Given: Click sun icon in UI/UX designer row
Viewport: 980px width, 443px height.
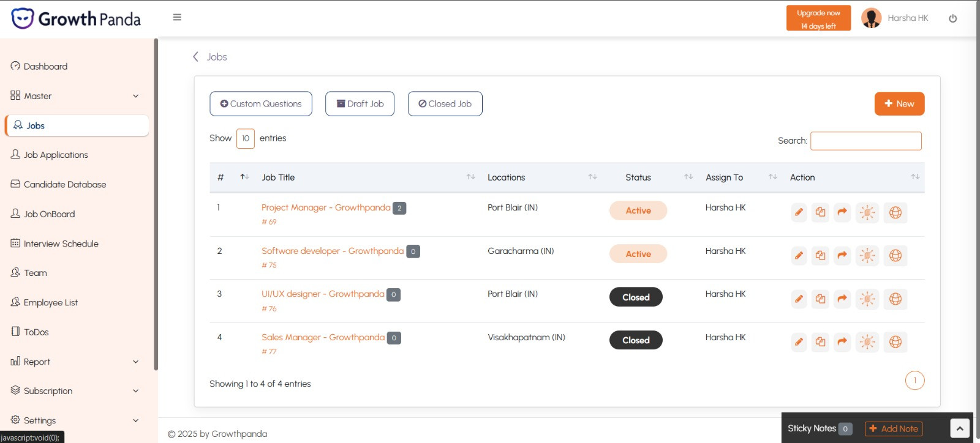Looking at the screenshot, I should click(x=867, y=299).
